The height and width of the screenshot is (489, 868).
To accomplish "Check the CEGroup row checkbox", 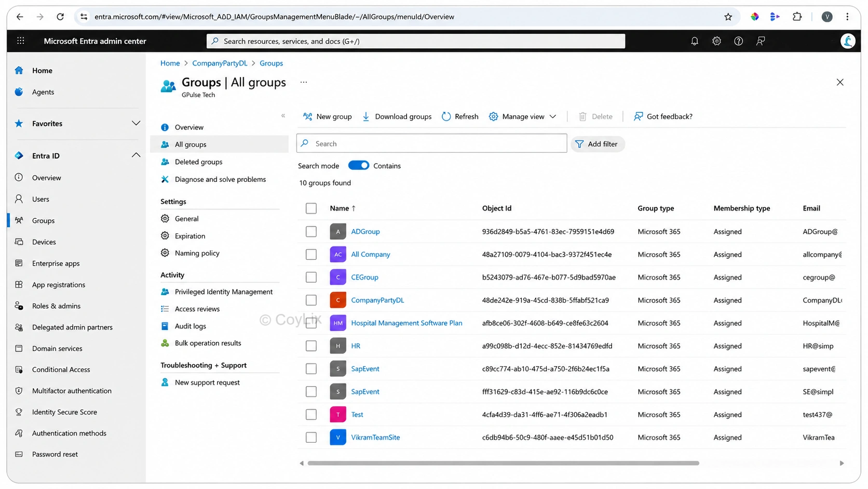I will (x=311, y=277).
